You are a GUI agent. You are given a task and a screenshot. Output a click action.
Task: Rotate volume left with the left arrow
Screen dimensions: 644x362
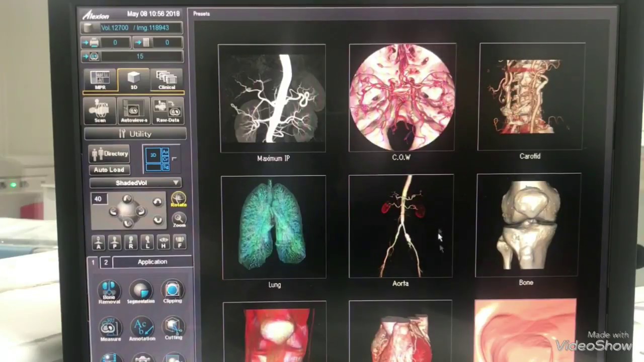click(x=114, y=212)
